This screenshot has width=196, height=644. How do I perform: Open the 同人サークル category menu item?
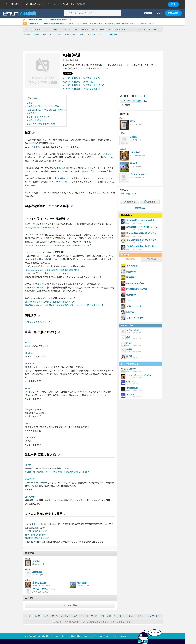click(x=154, y=30)
